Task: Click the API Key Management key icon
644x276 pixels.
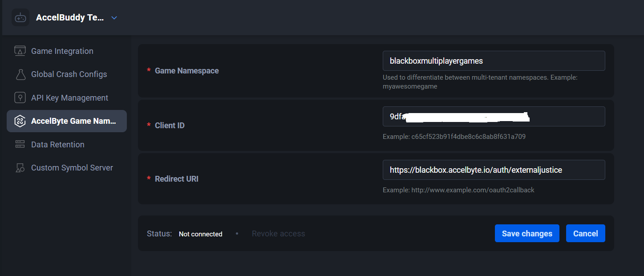Action: click(20, 97)
